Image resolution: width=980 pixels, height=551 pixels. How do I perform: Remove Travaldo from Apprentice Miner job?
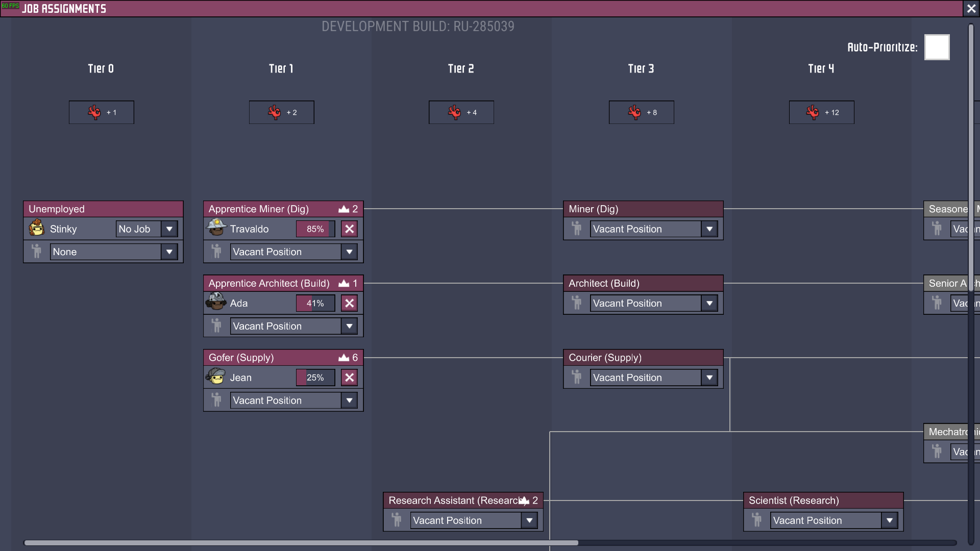pos(350,229)
